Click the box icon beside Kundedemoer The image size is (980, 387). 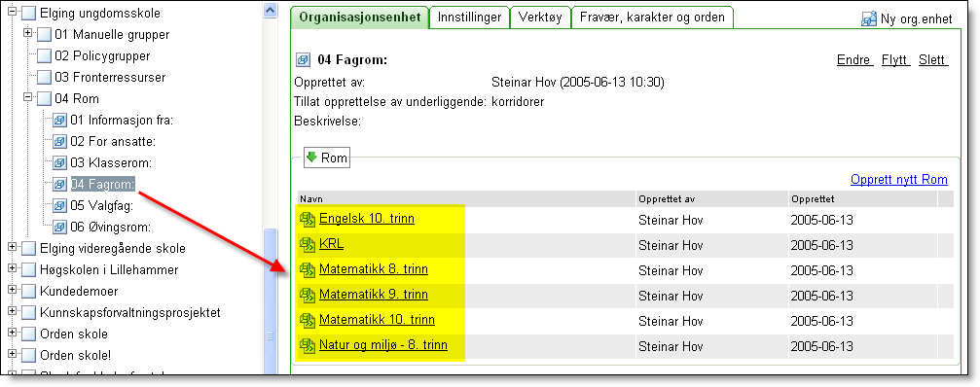pos(29,292)
